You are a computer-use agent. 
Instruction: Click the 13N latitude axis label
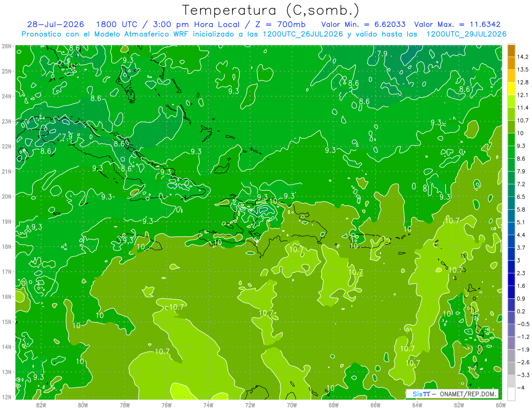click(6, 372)
